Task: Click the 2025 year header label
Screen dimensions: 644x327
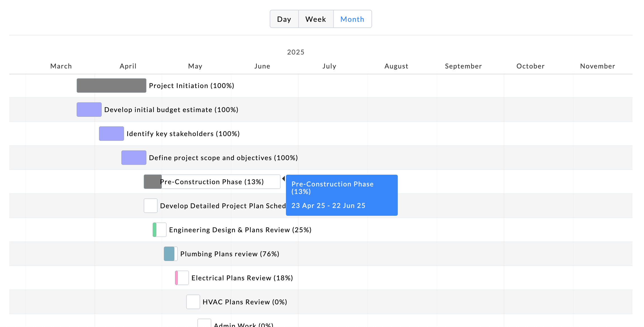Action: pyautogui.click(x=295, y=52)
